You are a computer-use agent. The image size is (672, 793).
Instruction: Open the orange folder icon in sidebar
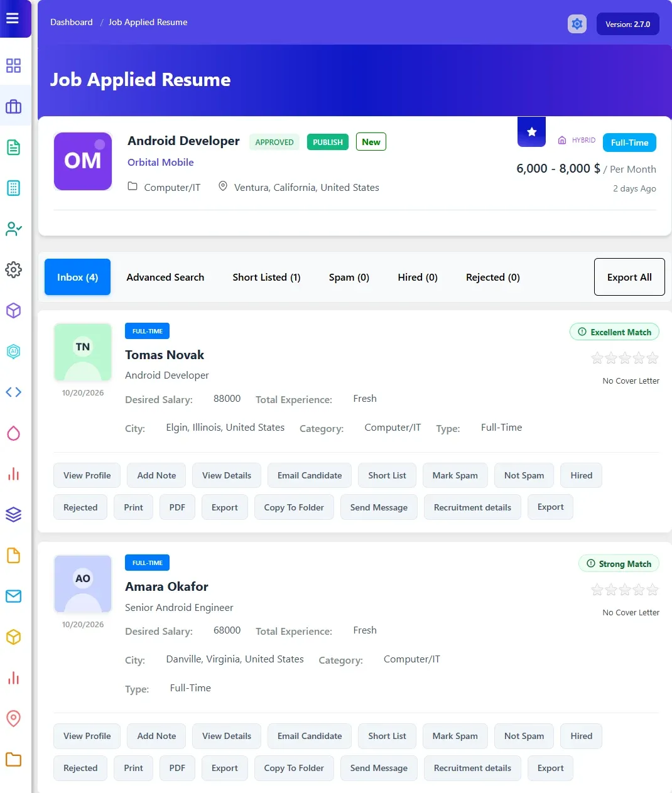coord(13,759)
